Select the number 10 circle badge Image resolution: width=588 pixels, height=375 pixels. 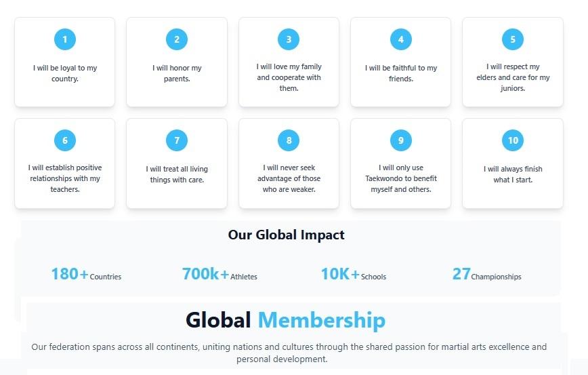click(513, 140)
